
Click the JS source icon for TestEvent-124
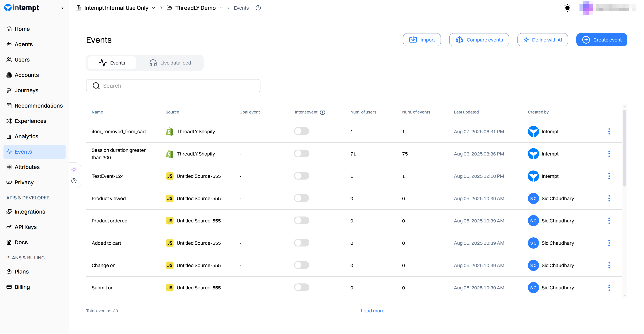(x=170, y=176)
